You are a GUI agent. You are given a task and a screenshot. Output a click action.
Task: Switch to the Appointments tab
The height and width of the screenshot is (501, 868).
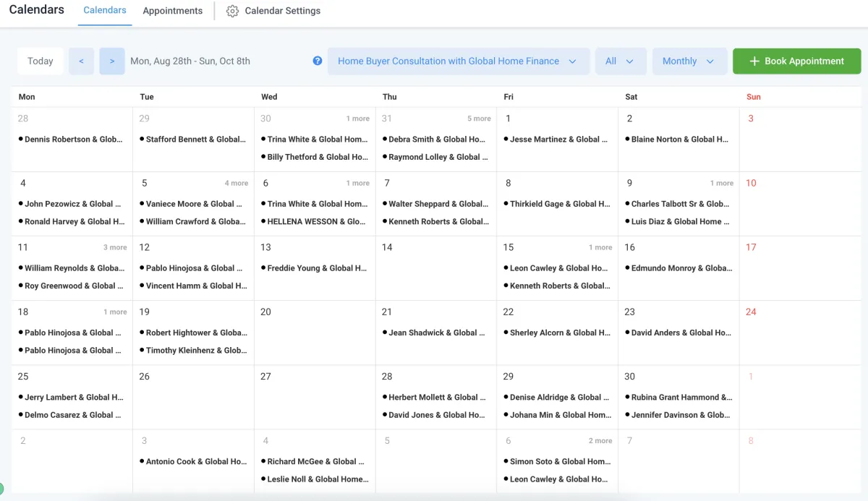(x=173, y=11)
